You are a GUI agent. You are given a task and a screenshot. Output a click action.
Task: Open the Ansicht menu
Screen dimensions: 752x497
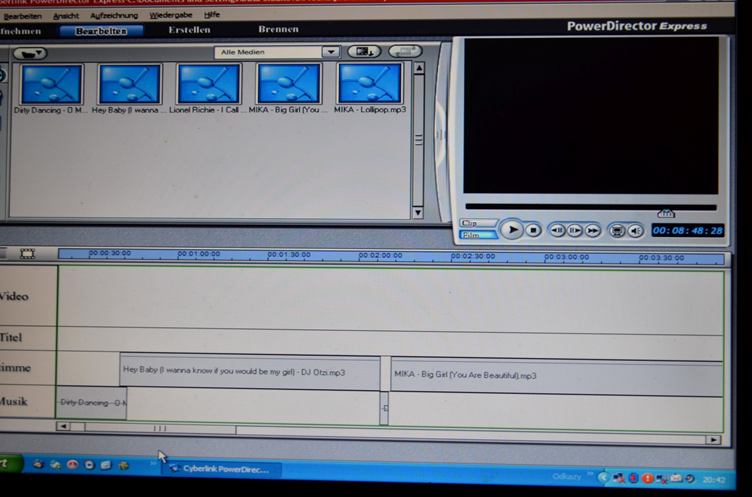[66, 16]
